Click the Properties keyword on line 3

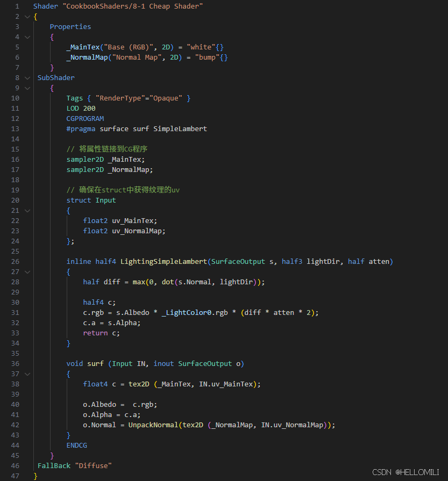point(70,27)
